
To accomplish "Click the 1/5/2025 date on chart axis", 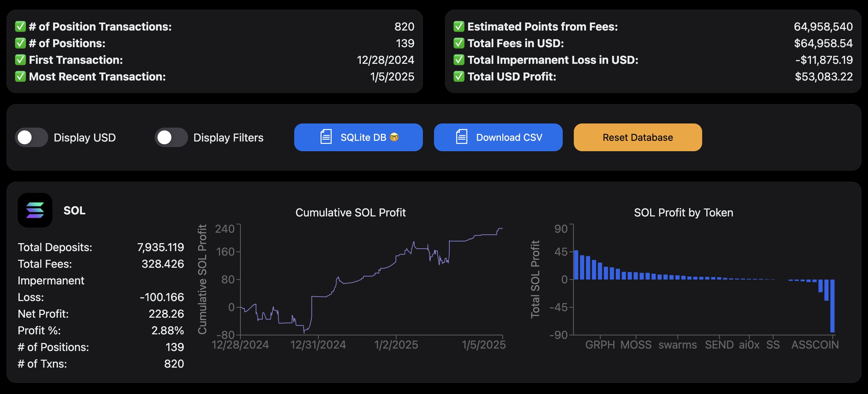I will coord(484,345).
